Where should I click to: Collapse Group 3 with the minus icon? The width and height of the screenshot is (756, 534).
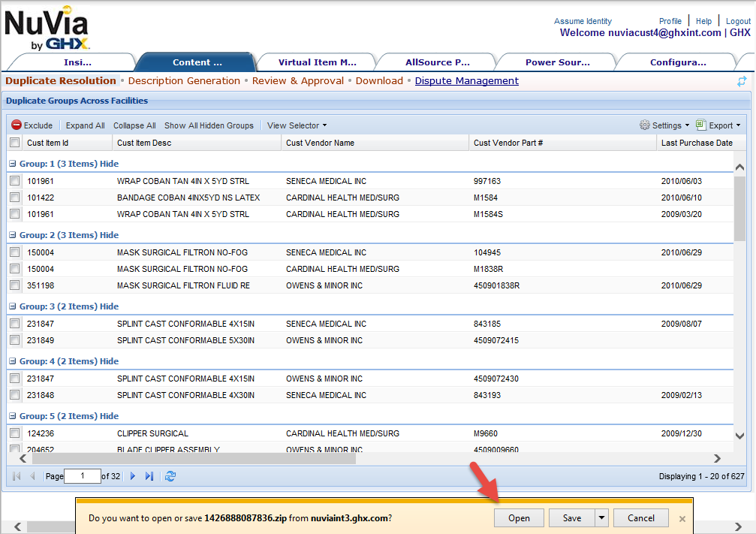(13, 306)
